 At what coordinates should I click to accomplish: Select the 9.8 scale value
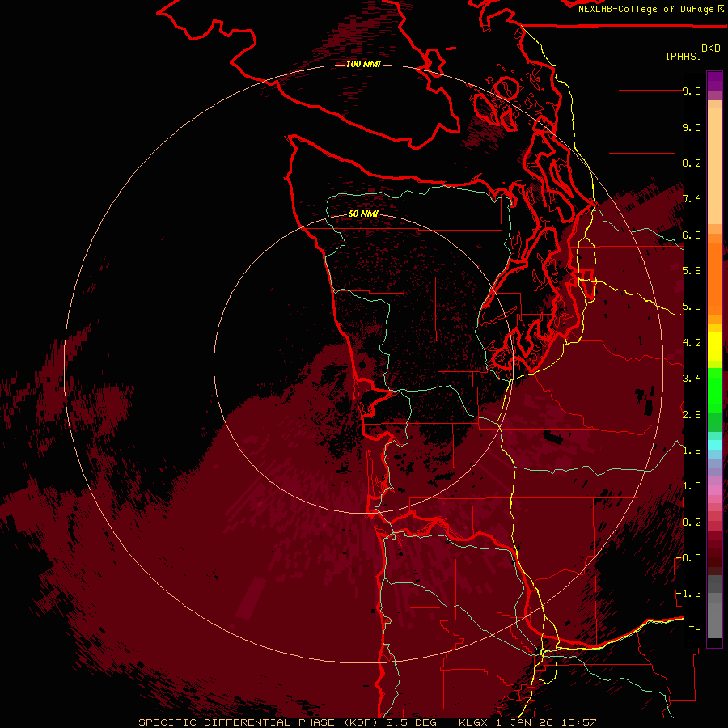[x=692, y=91]
